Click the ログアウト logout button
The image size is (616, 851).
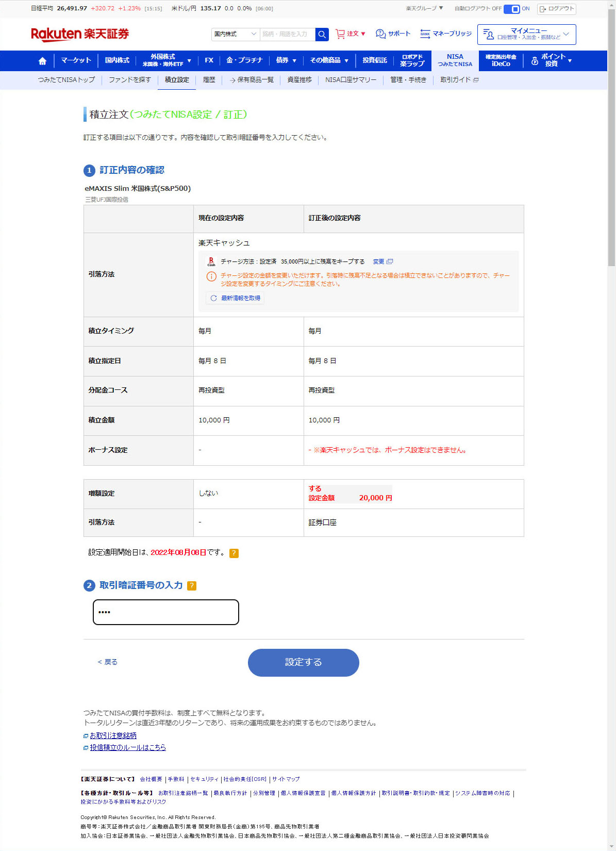point(556,9)
